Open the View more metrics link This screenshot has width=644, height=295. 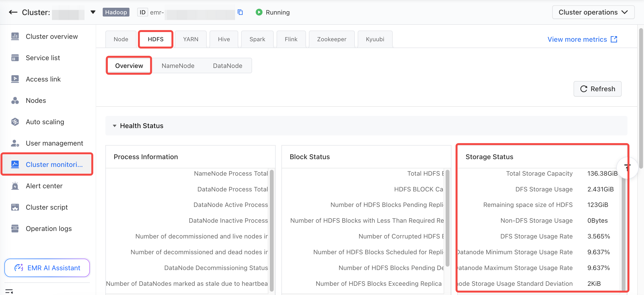tap(577, 40)
